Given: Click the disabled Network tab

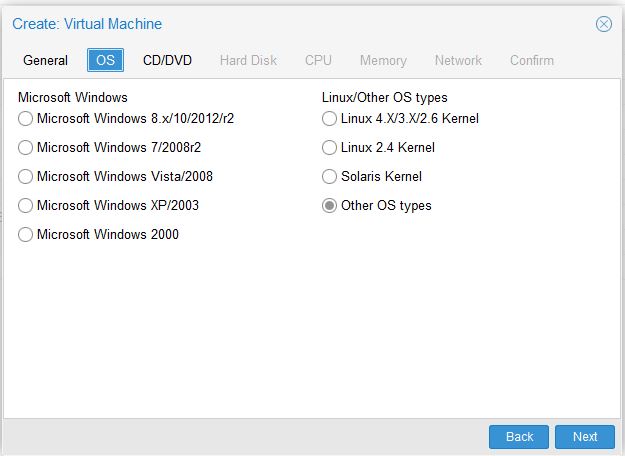Looking at the screenshot, I should click(x=458, y=60).
